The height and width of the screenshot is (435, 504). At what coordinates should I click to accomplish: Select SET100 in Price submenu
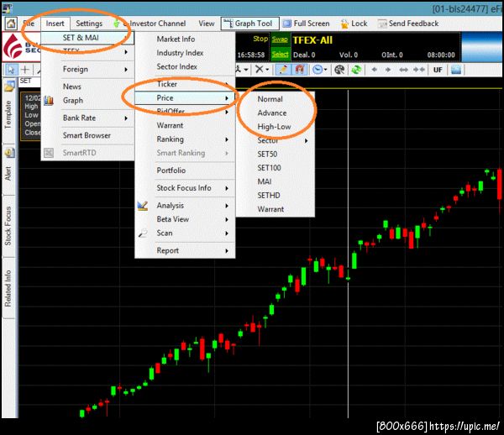pyautogui.click(x=276, y=168)
